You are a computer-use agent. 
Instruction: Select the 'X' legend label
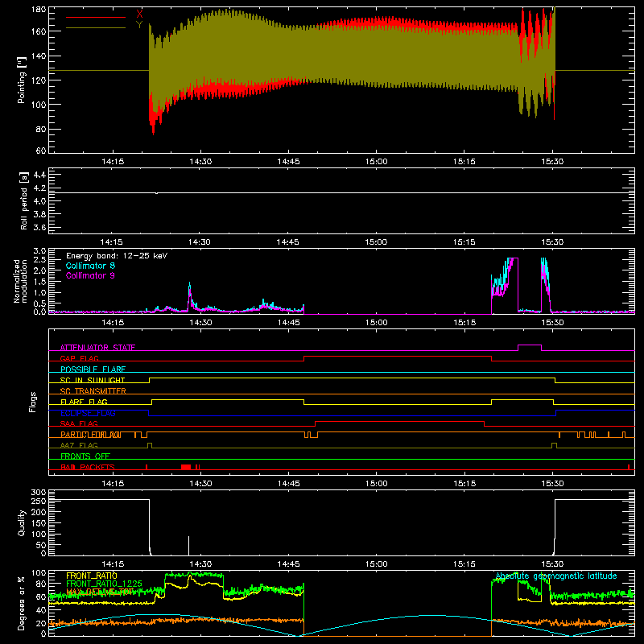[x=139, y=14]
